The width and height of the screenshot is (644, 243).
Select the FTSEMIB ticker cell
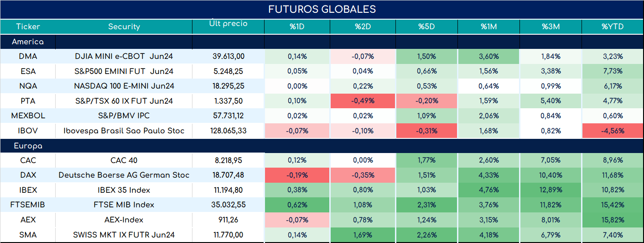28,205
